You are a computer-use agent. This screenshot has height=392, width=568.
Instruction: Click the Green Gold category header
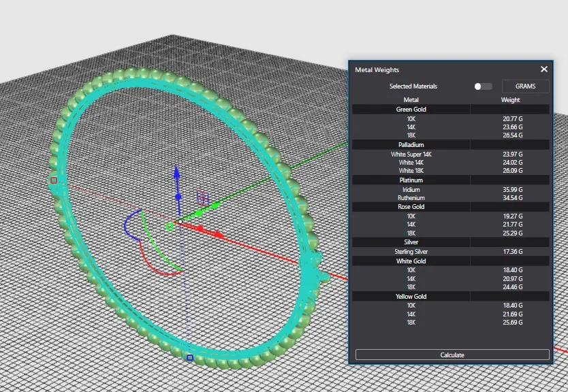pos(411,109)
